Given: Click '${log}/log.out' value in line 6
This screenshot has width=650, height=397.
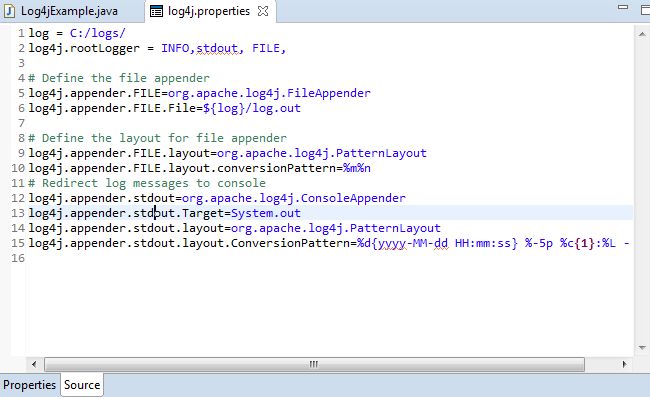Looking at the screenshot, I should pyautogui.click(x=252, y=108).
